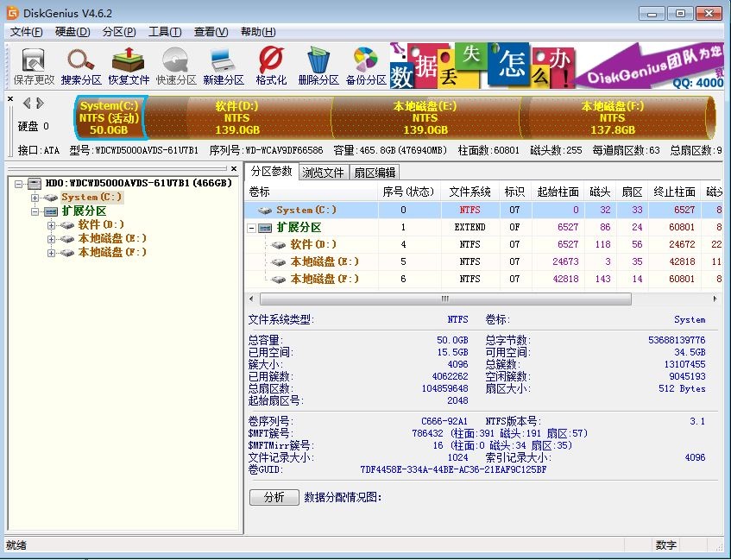Click the 新建分区 (New Partition) icon
Viewport: 731px width, 560px height.
(x=224, y=66)
